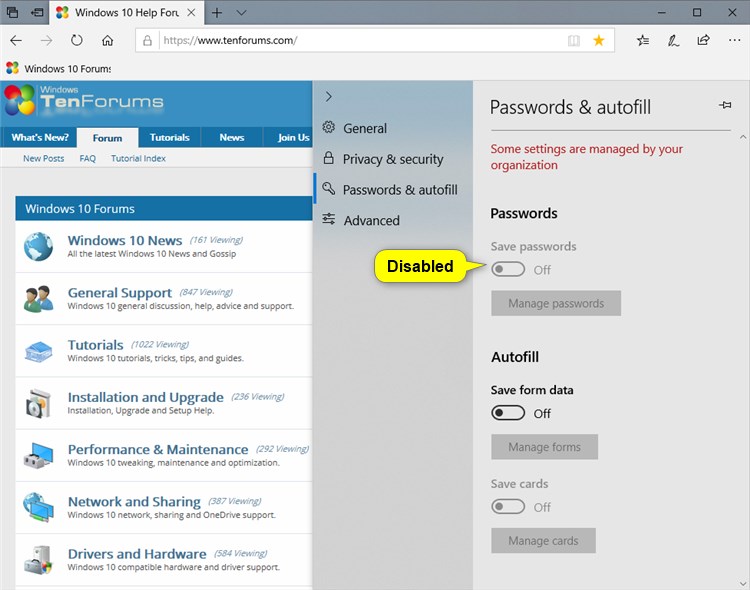Click the Network and Sharing monitors icon

pos(38,507)
